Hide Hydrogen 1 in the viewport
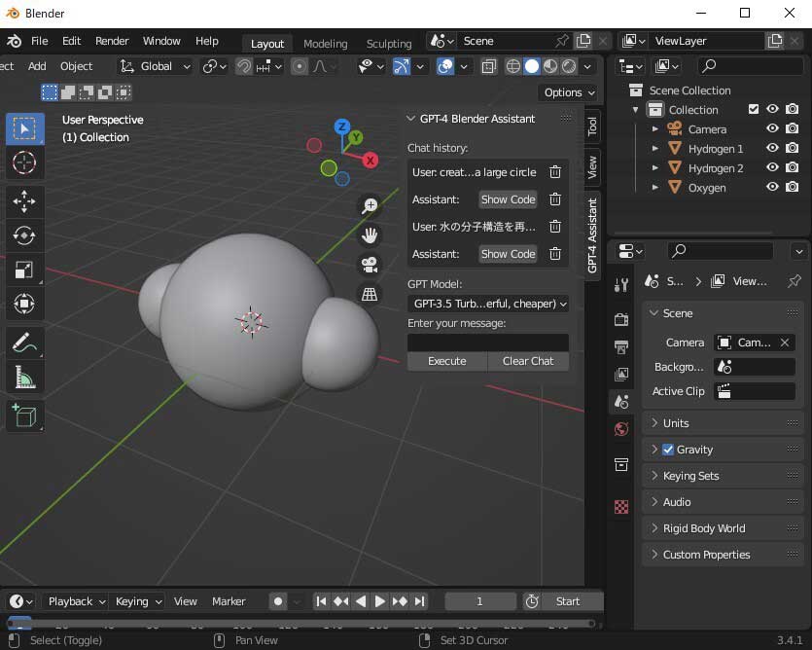The image size is (812, 650). point(772,148)
